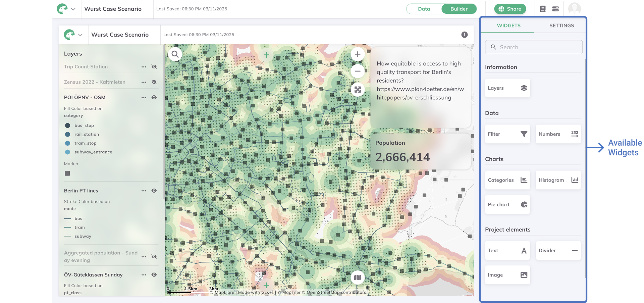Screen dimensions: 644x303
Task: Zoom in on the map
Action: 358,54
